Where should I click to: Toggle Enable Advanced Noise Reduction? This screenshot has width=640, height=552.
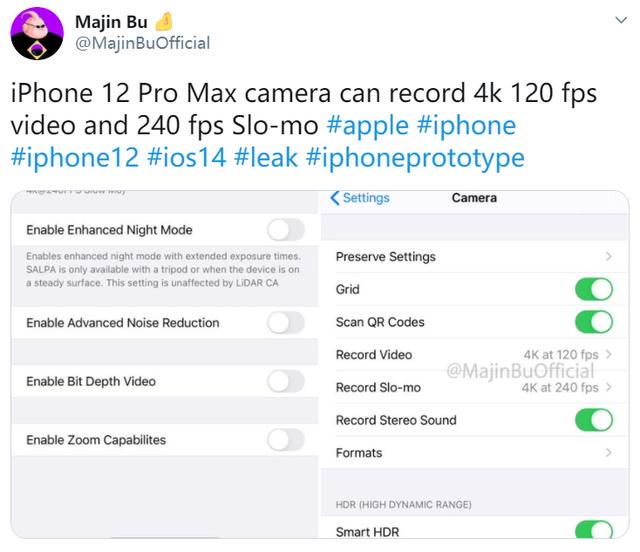286,323
